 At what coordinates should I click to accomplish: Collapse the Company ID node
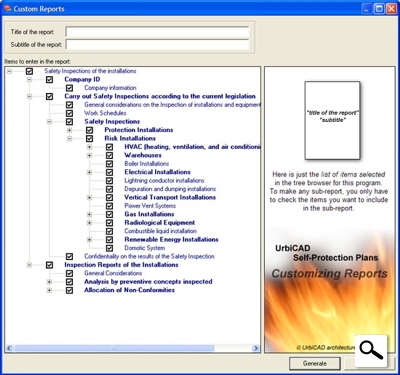click(29, 79)
